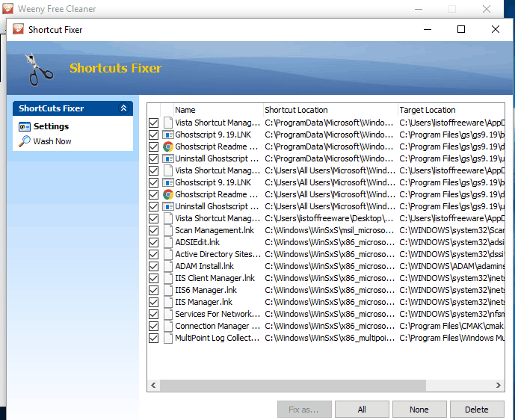Uncheck the ADSIEdit.lnk checkbox
This screenshot has height=420, width=515.
153,242
